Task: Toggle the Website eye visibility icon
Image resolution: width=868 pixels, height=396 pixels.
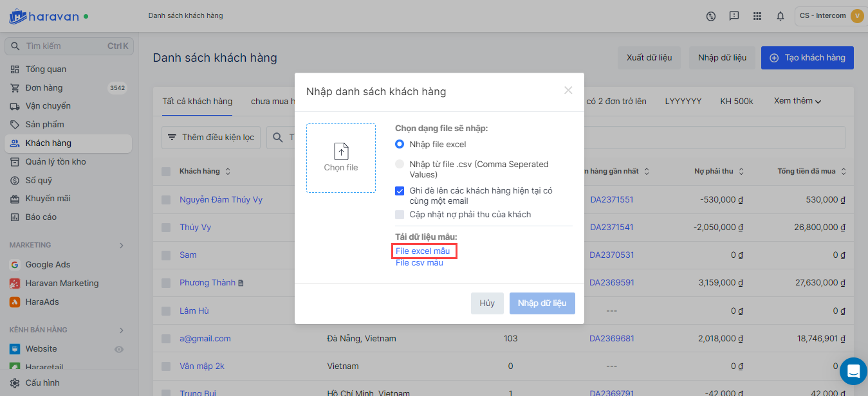Action: click(x=118, y=349)
